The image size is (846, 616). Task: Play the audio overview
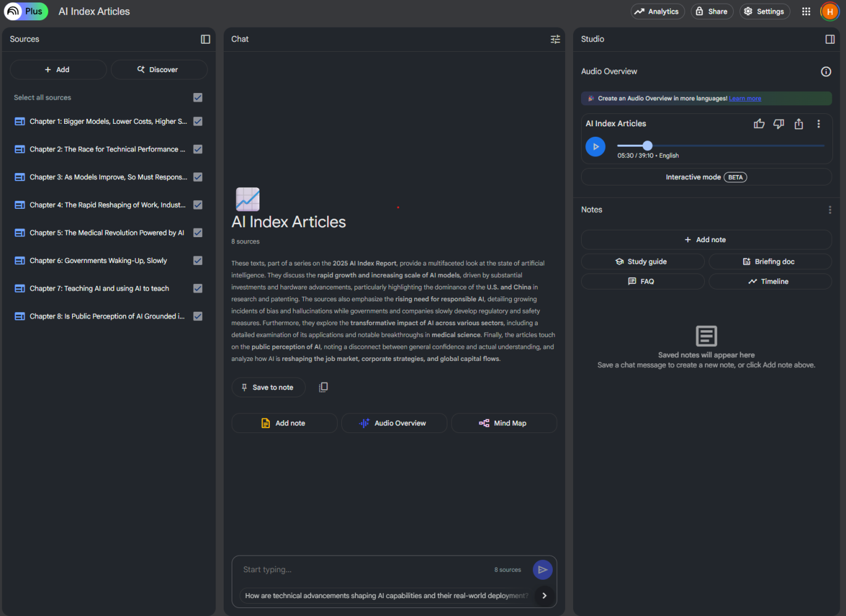595,147
